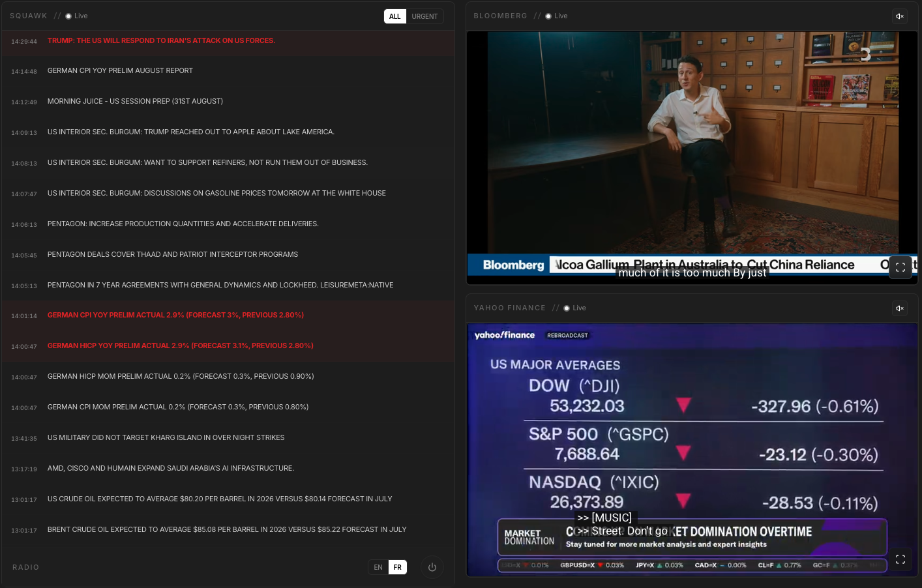Image resolution: width=922 pixels, height=588 pixels.
Task: Click the RADIO label
Action: click(x=26, y=568)
